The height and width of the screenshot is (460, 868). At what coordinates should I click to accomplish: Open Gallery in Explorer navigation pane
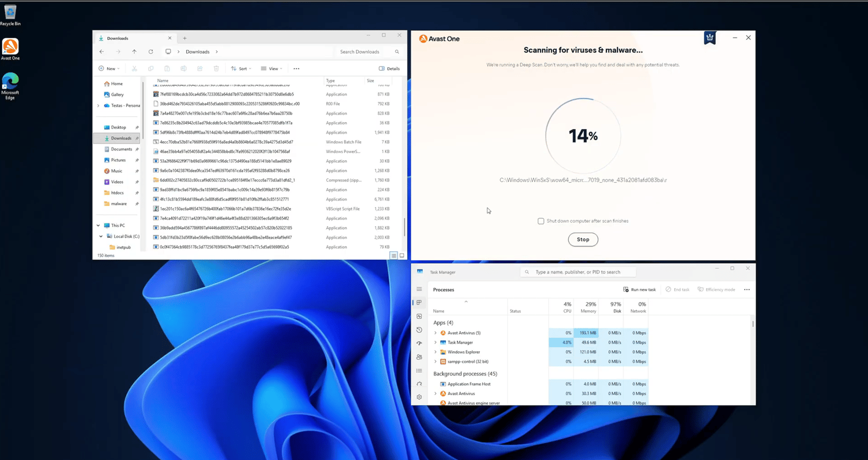(x=113, y=94)
